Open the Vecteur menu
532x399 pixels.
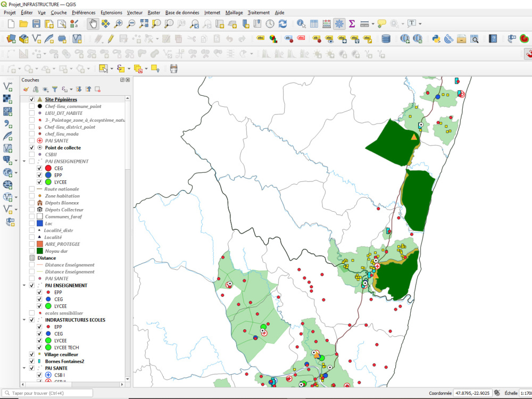135,13
